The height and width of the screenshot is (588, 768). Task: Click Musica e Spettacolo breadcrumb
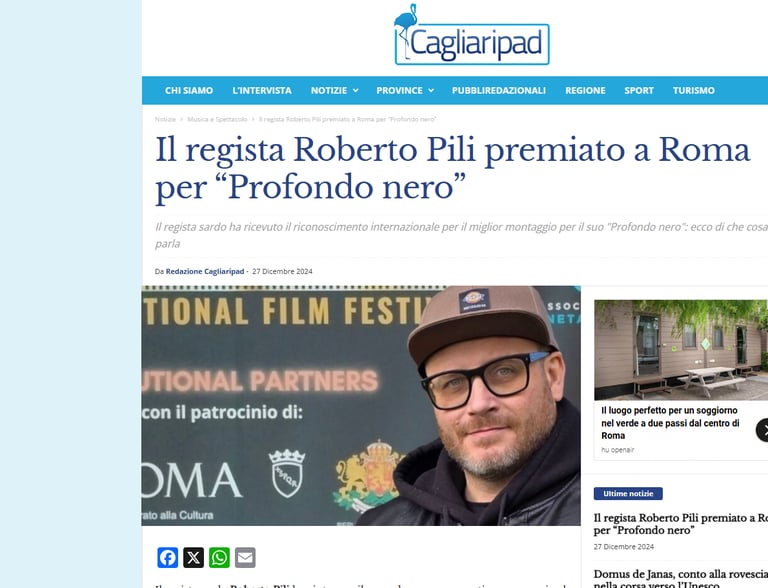tap(217, 119)
